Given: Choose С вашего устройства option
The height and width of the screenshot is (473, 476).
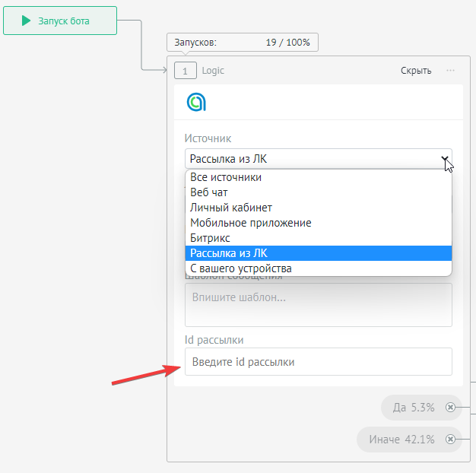Looking at the screenshot, I should [241, 268].
